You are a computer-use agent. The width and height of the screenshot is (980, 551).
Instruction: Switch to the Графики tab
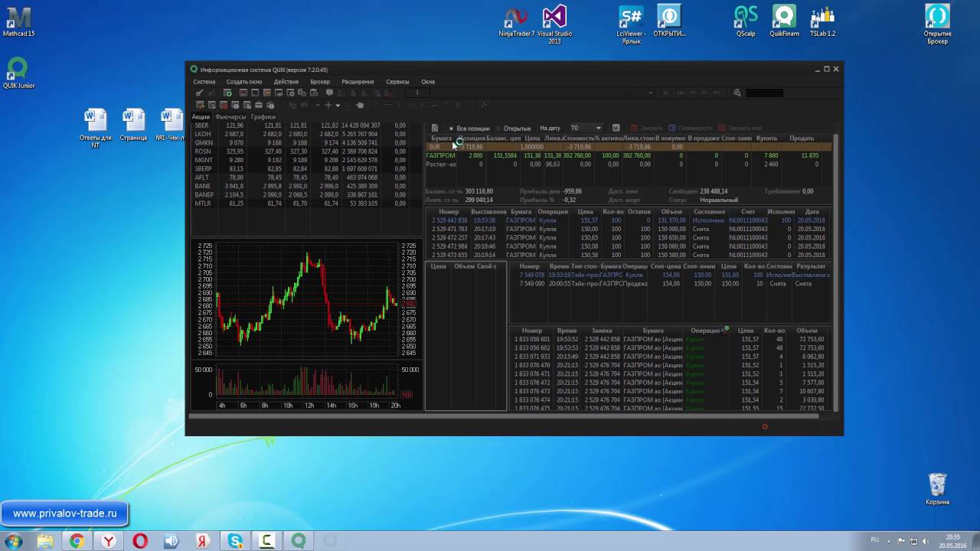[x=263, y=117]
